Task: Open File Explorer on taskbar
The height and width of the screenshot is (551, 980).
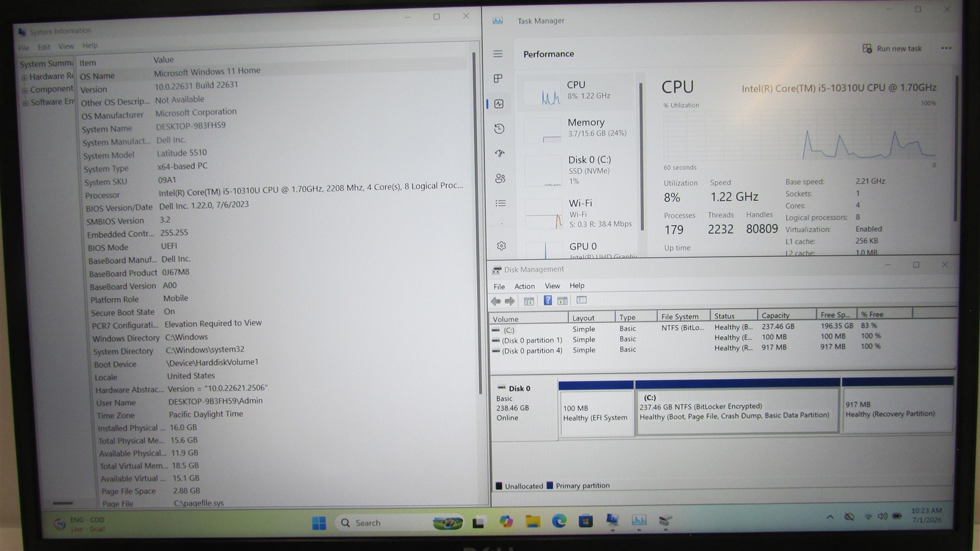Action: (533, 522)
